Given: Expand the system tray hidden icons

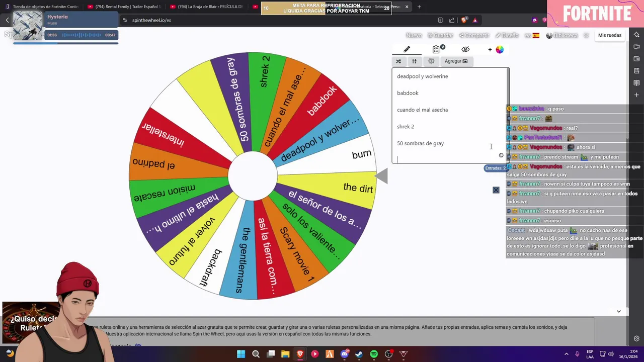Looking at the screenshot, I should tap(566, 354).
